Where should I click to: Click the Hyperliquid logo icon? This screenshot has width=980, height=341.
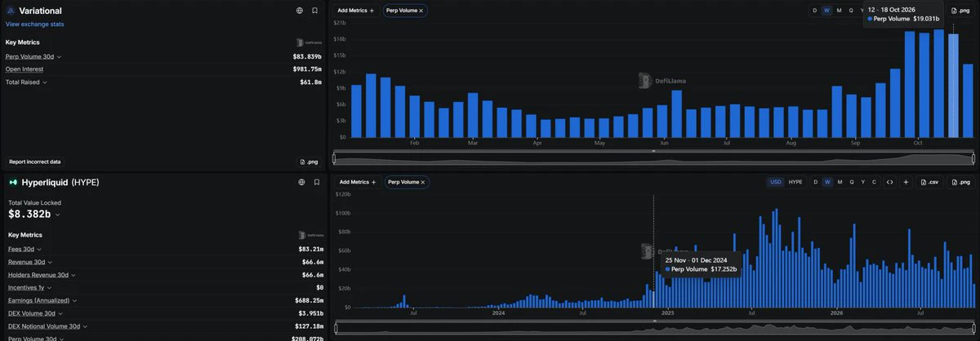(x=13, y=182)
